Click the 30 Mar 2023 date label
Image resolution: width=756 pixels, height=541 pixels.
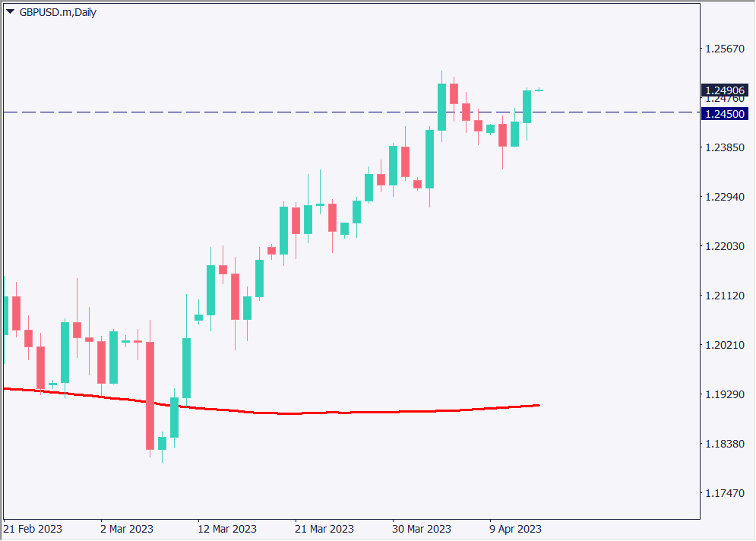422,529
